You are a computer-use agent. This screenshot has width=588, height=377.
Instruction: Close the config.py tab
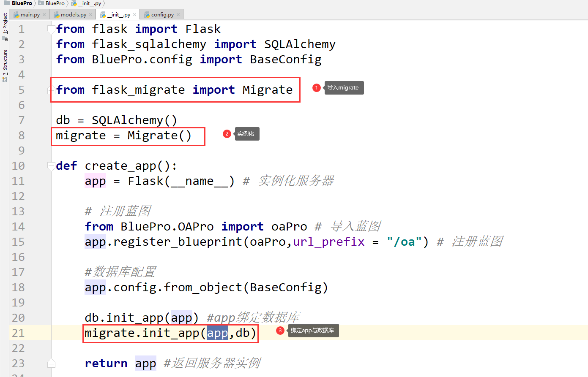click(178, 14)
